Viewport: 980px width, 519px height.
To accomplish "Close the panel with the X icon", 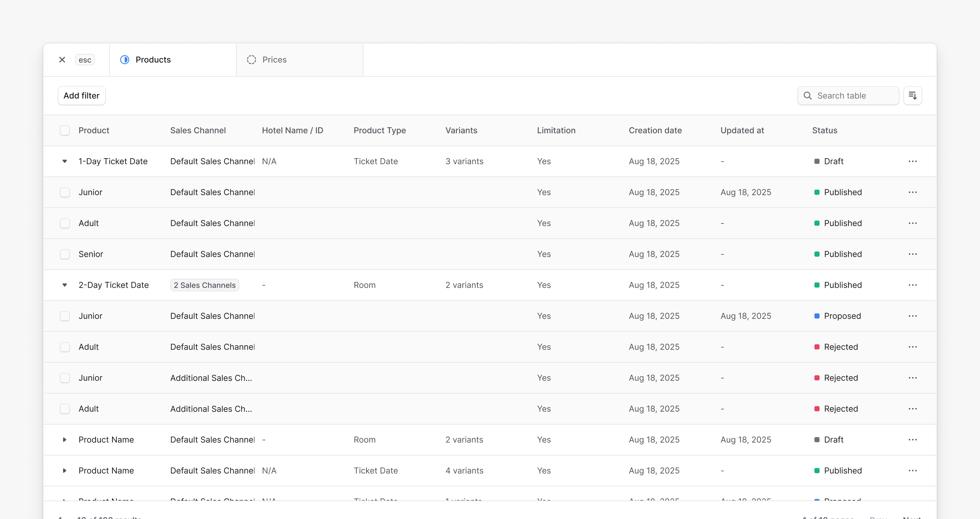I will point(62,60).
